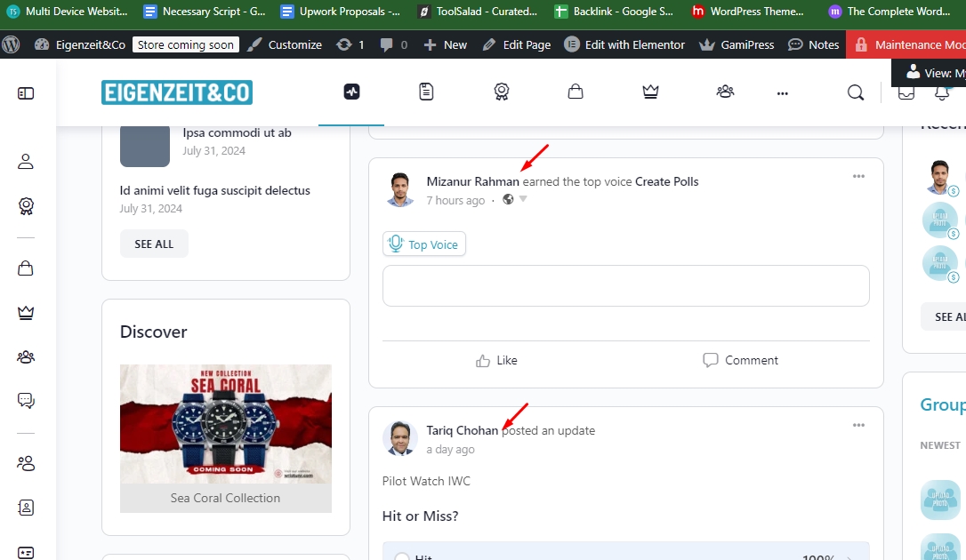Image resolution: width=966 pixels, height=560 pixels.
Task: Click the profile user icon in left sidebar
Action: click(x=26, y=162)
